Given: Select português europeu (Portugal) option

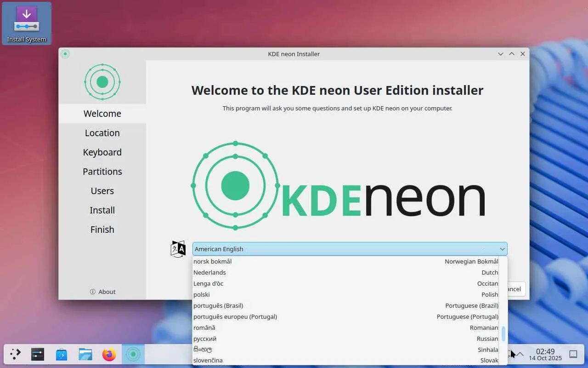Looking at the screenshot, I should pyautogui.click(x=345, y=316).
